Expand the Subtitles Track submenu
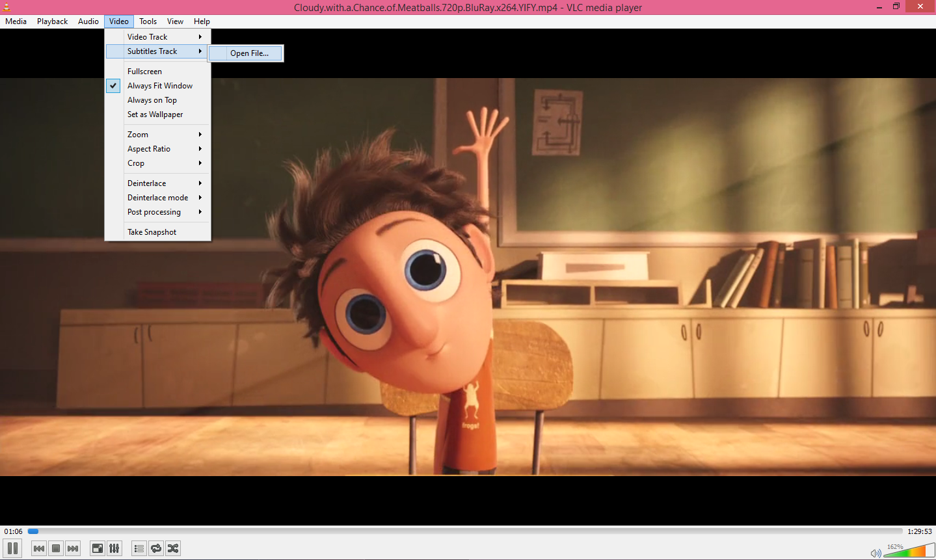The image size is (936, 560). coord(158,51)
